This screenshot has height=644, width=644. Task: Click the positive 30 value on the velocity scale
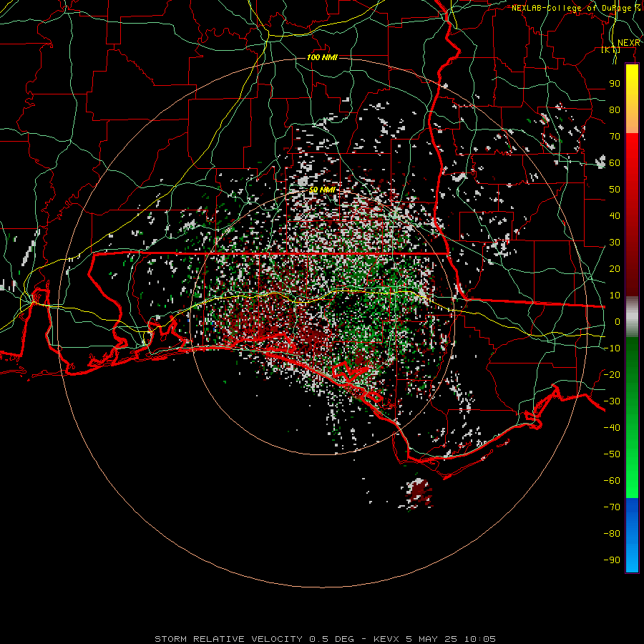(615, 243)
